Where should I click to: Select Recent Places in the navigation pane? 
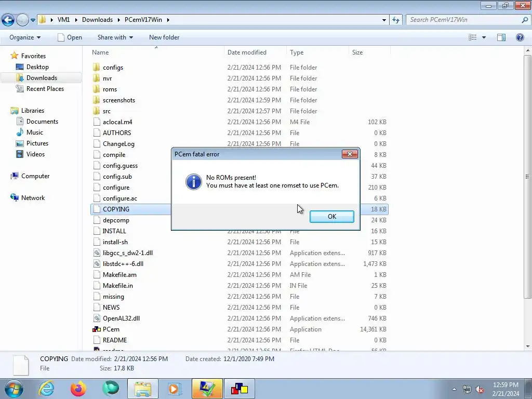click(45, 88)
